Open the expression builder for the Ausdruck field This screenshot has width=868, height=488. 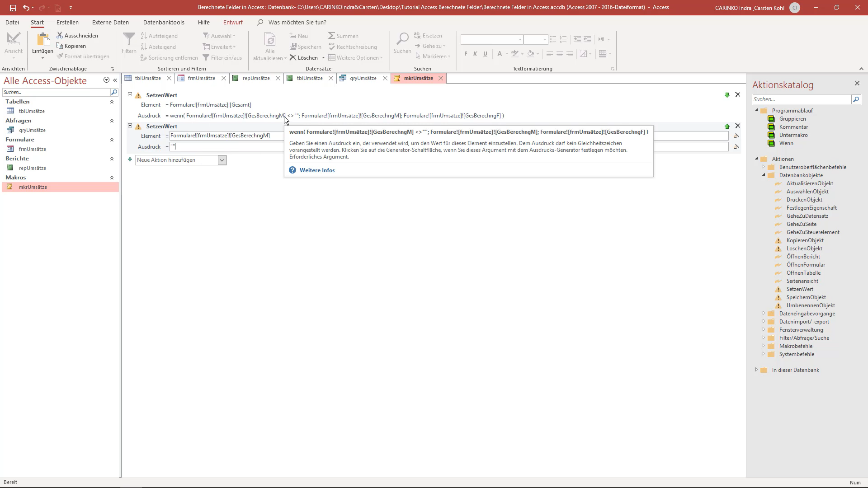(x=736, y=147)
